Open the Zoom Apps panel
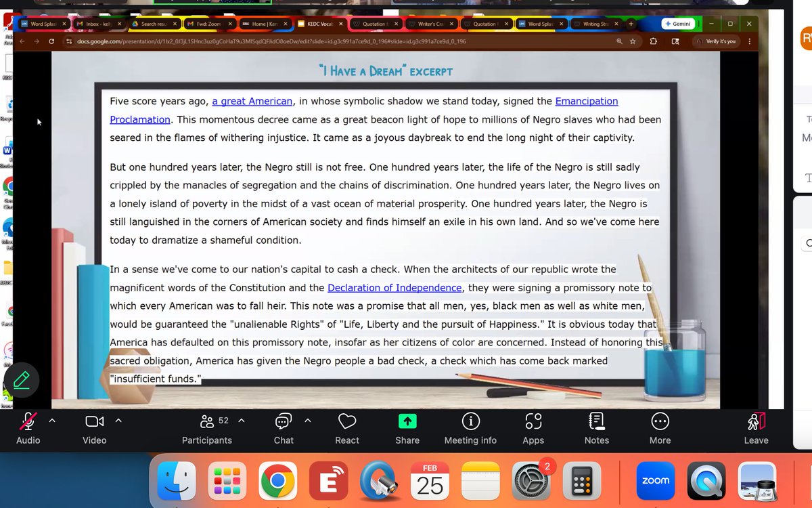Screen dimensions: 812x508 (533, 429)
